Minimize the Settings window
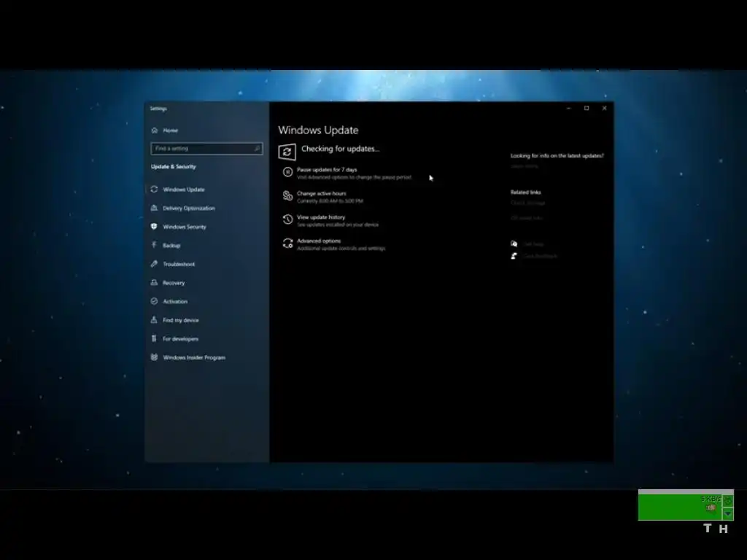This screenshot has width=747, height=560. 569,108
